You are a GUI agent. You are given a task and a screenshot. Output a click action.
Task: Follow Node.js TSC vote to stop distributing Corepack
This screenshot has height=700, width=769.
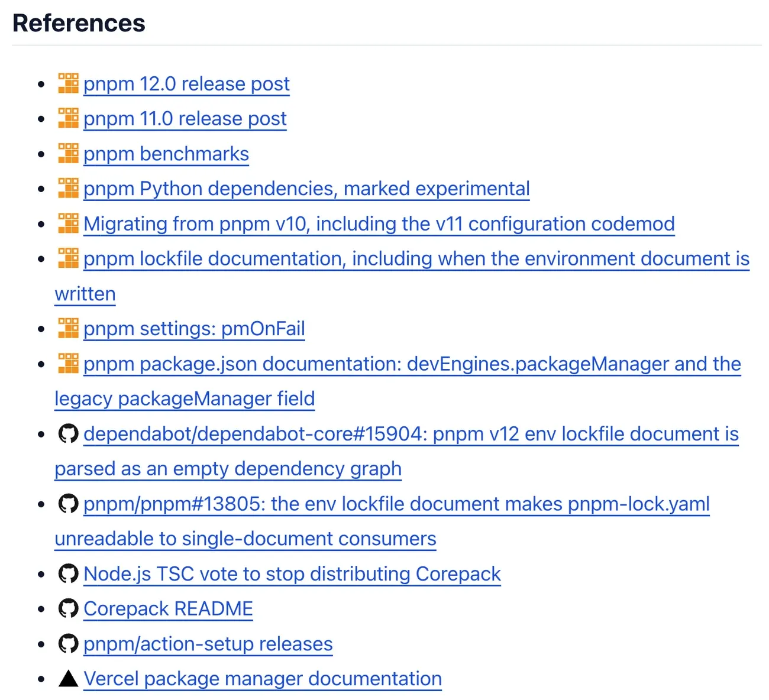coord(292,574)
